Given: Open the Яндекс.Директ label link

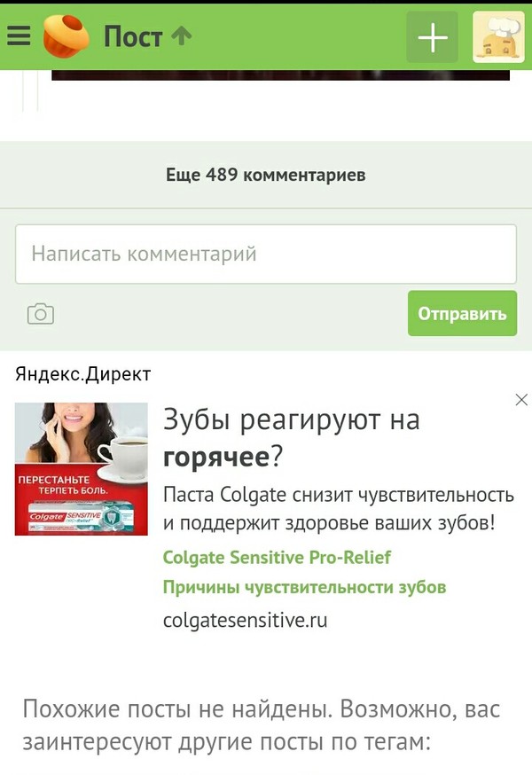Looking at the screenshot, I should pyautogui.click(x=83, y=374).
